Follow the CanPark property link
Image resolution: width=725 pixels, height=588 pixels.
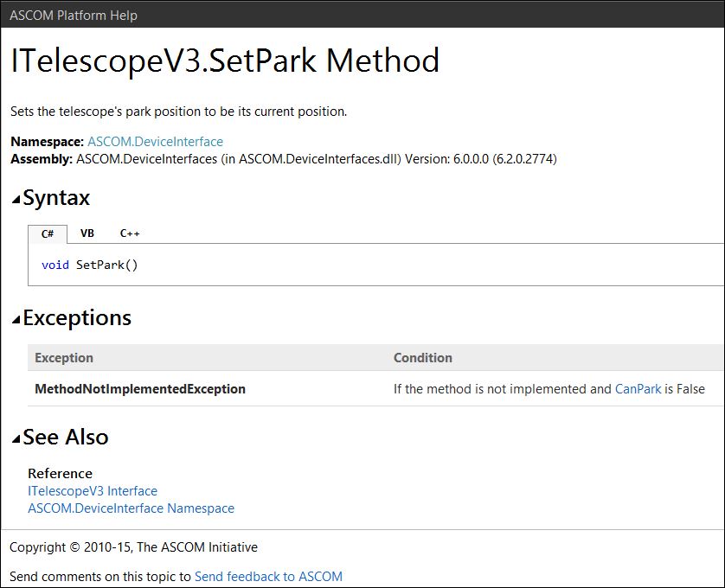(x=638, y=389)
